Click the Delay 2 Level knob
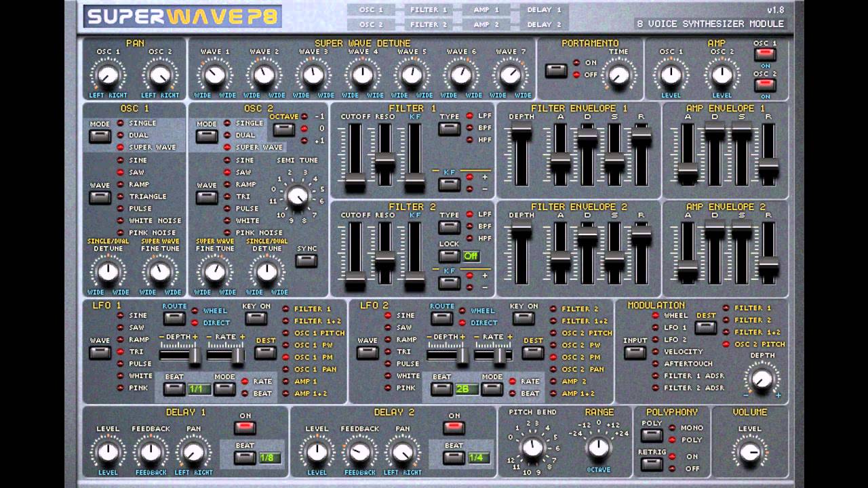868x488 pixels. tap(317, 451)
